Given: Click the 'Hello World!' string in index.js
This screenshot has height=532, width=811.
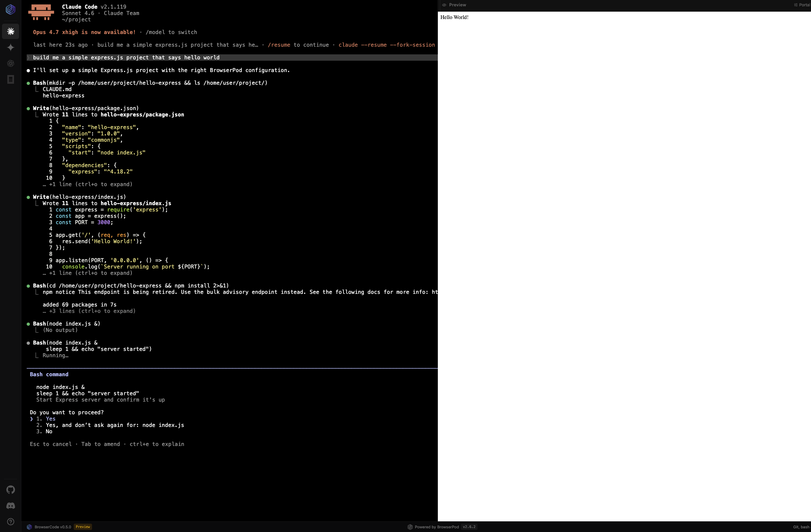Looking at the screenshot, I should [x=113, y=241].
